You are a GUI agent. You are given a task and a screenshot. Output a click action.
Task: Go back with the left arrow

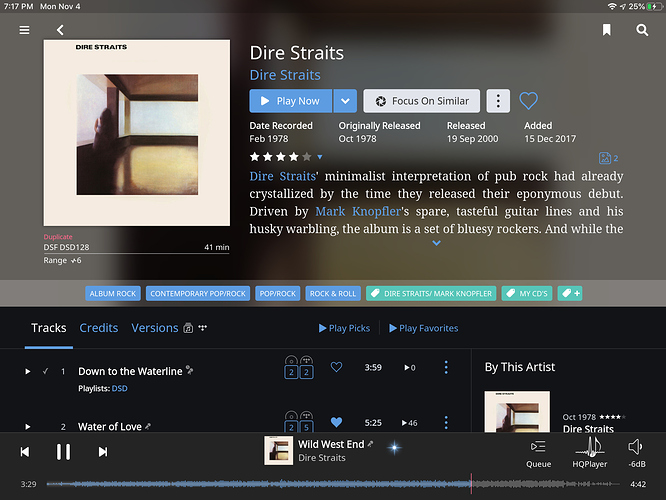click(x=60, y=30)
